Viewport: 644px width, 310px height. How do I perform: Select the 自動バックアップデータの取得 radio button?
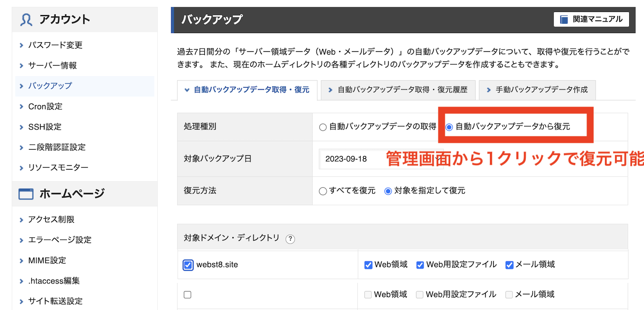click(322, 127)
